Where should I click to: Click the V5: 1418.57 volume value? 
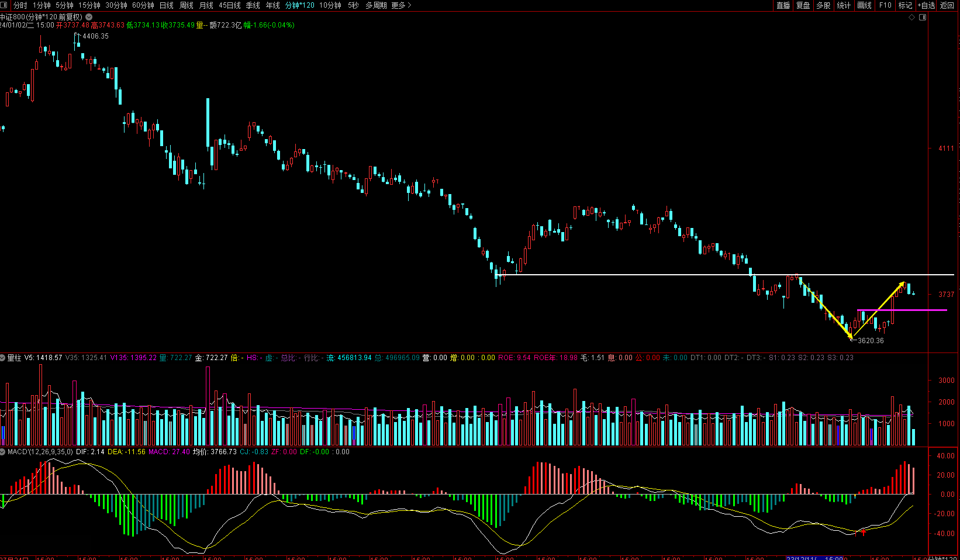click(43, 358)
